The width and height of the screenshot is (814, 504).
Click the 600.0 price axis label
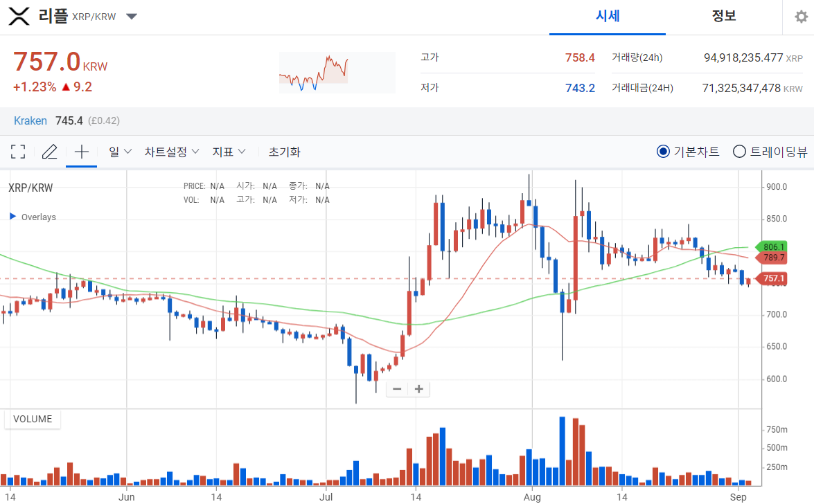tap(777, 379)
